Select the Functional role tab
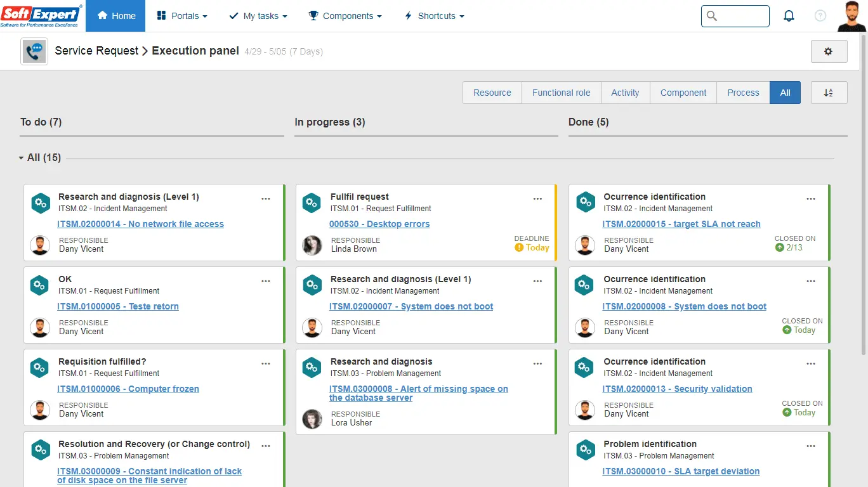Viewport: 868px width, 487px height. click(561, 93)
